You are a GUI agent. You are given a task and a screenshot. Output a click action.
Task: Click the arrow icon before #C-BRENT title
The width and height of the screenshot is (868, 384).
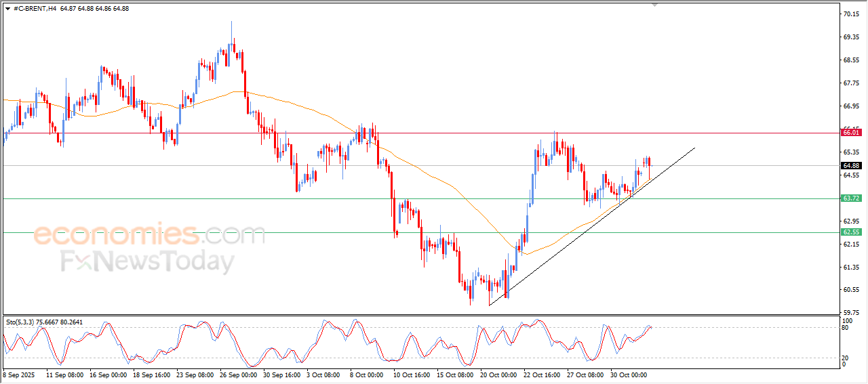(7, 8)
